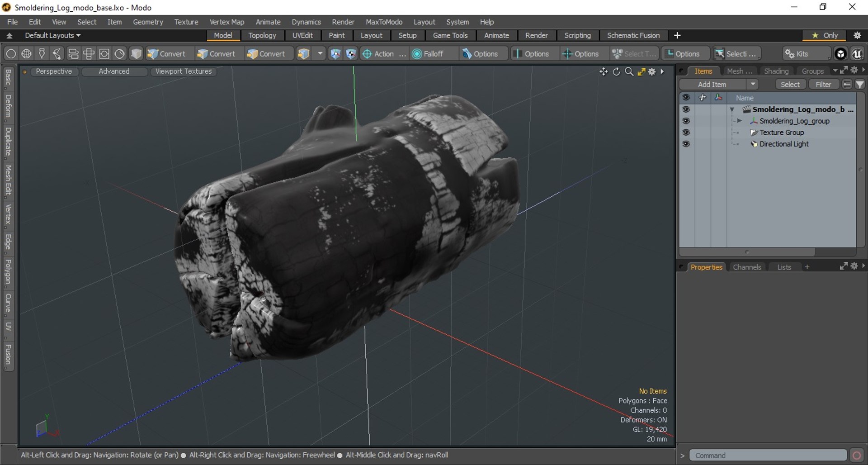Select the globe wireframe toolbar icon
Image resolution: width=868 pixels, height=465 pixels.
point(27,54)
